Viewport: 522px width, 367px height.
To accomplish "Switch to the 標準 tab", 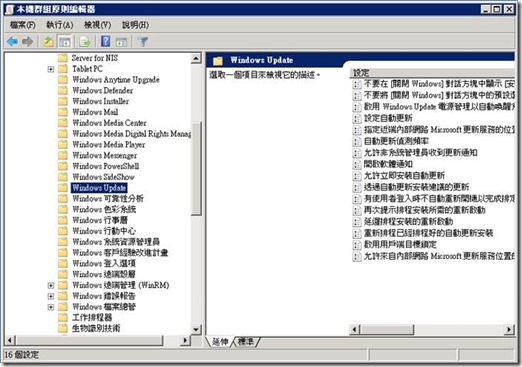I will pyautogui.click(x=246, y=341).
